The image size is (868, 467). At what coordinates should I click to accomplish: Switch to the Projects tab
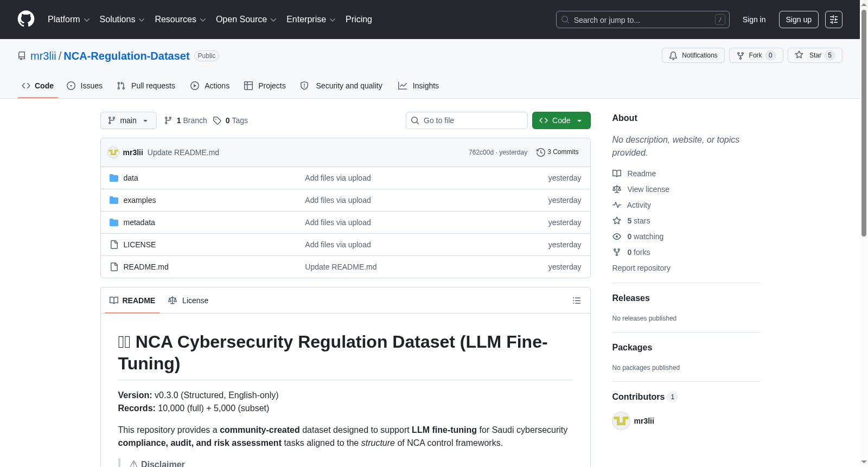(265, 86)
